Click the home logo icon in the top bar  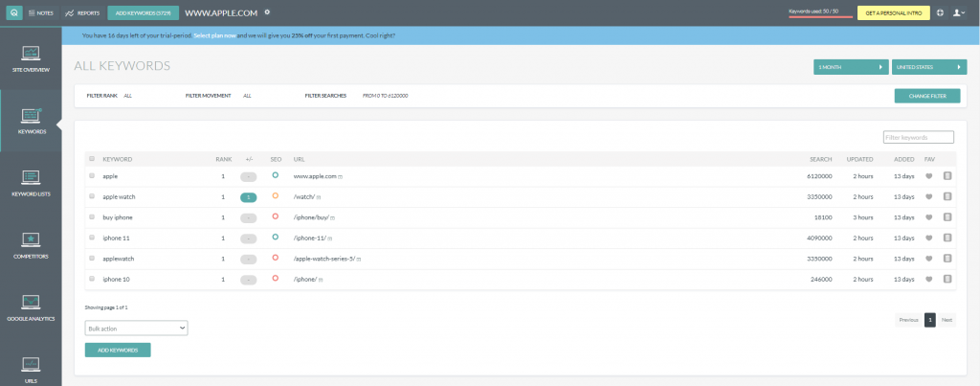pos(14,12)
